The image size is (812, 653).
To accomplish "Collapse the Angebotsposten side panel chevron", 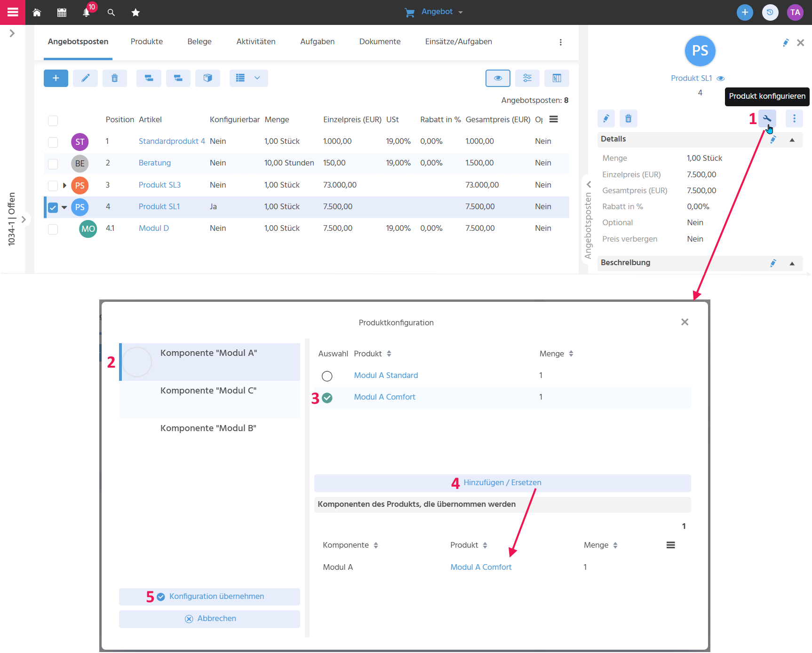I will click(589, 184).
